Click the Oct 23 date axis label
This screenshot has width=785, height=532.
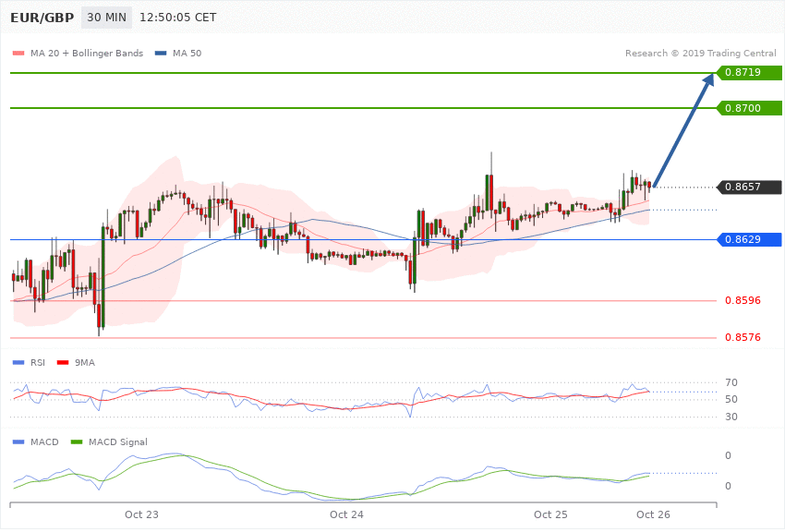[x=141, y=515]
